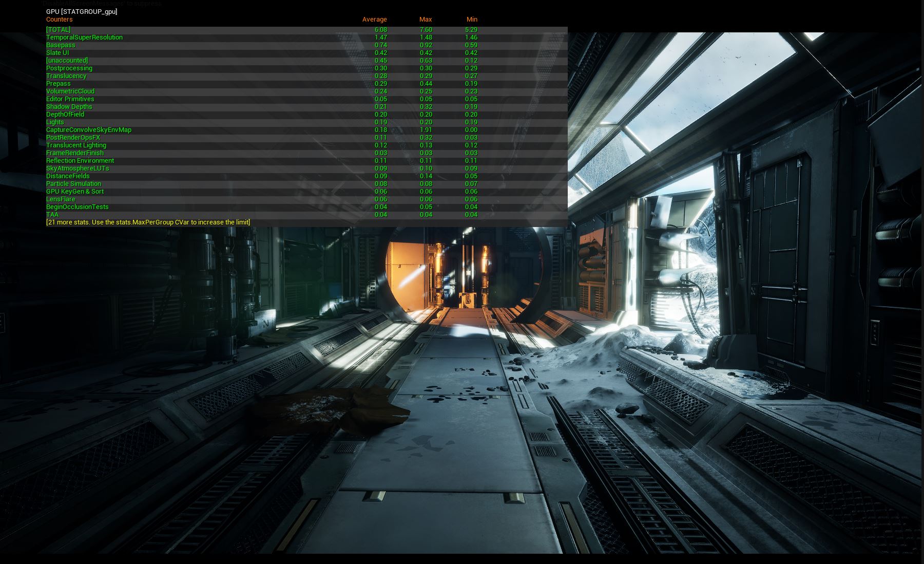Click the GPU KeyGen & Sort stat
Screen dimensions: 924x564
74,192
